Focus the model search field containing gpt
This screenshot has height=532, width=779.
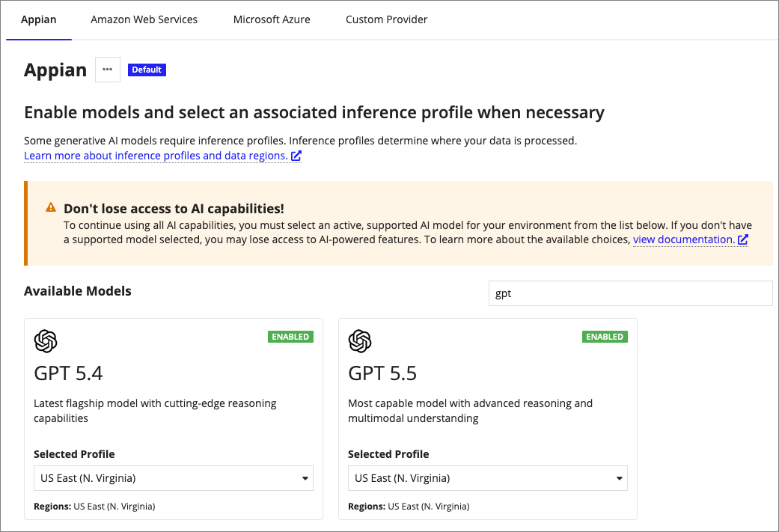pos(630,293)
